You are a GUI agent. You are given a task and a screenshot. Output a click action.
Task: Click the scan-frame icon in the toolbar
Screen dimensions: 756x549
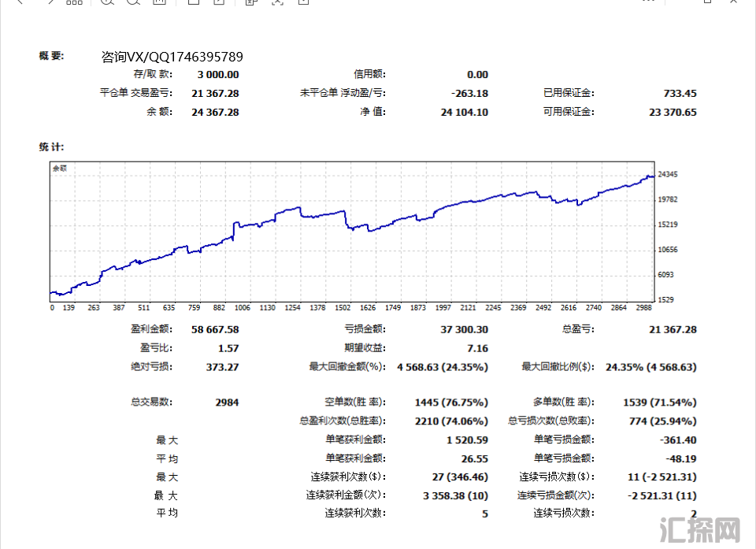tap(276, 2)
